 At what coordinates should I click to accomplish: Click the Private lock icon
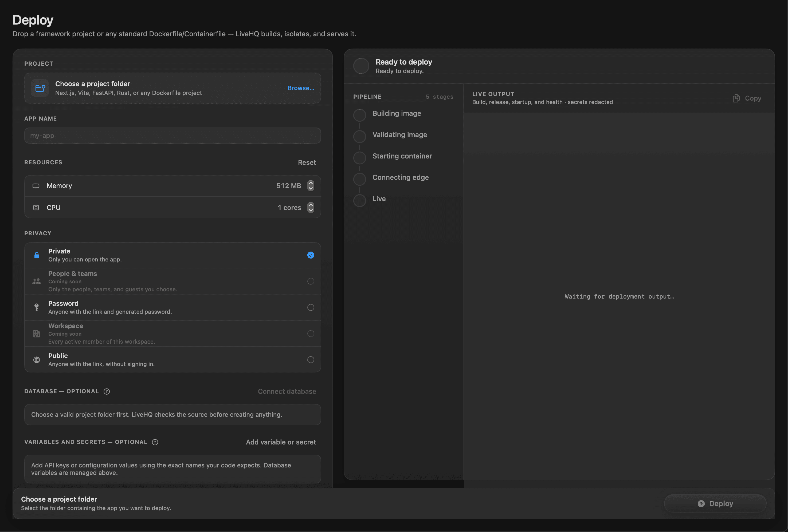tap(37, 255)
